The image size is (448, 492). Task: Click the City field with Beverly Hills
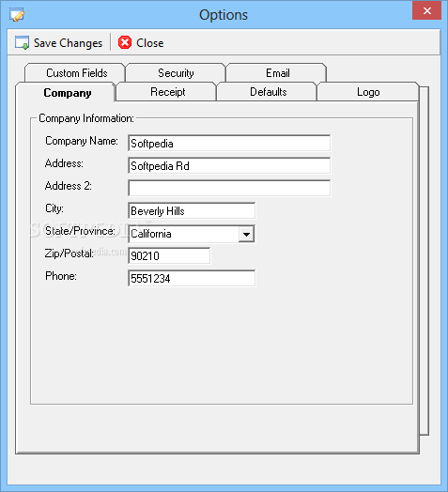coord(192,211)
